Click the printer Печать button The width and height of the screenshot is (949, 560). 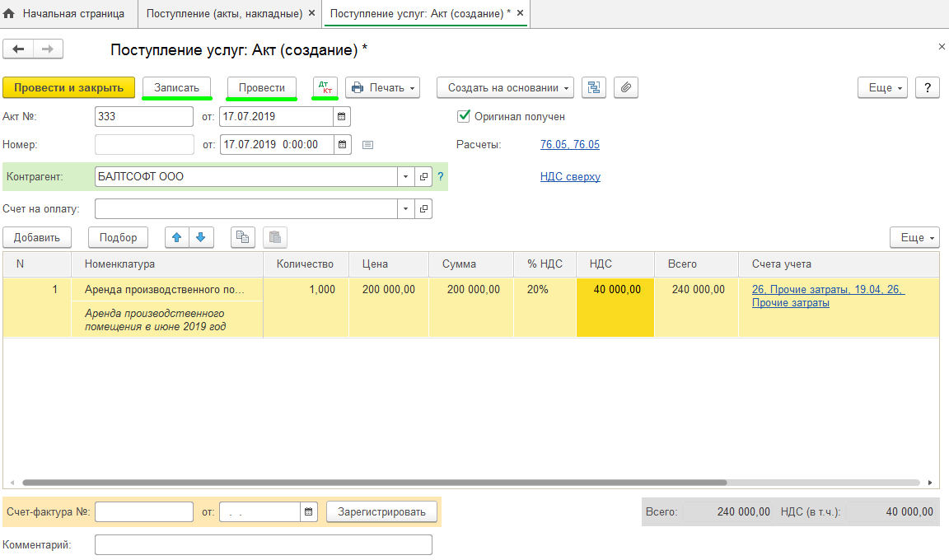382,87
